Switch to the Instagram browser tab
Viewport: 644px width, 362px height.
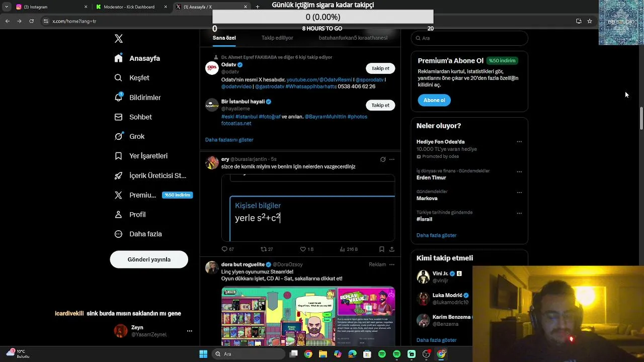pos(52,7)
